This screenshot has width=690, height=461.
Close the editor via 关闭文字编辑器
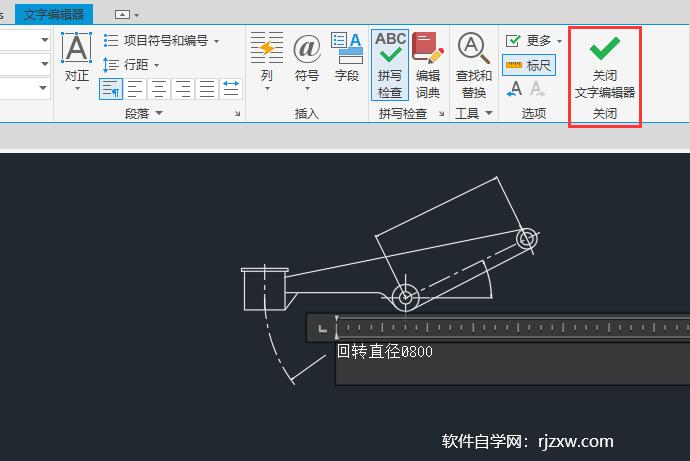coord(605,66)
